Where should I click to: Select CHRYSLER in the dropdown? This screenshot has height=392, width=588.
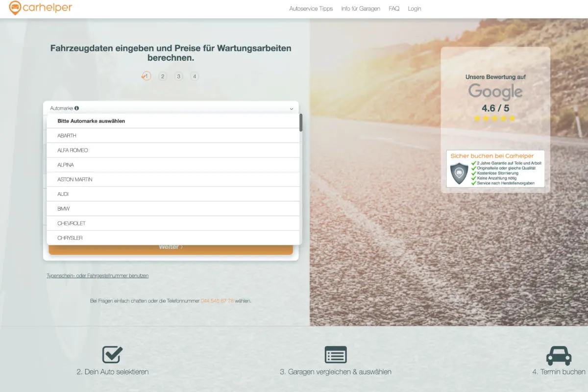(173, 238)
